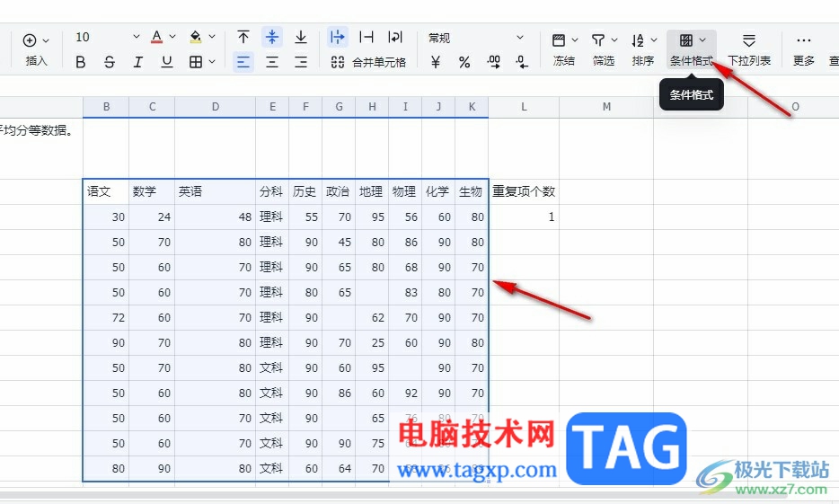This screenshot has height=504, width=839.
Task: Open the number format 常规 dropdown
Action: (476, 38)
